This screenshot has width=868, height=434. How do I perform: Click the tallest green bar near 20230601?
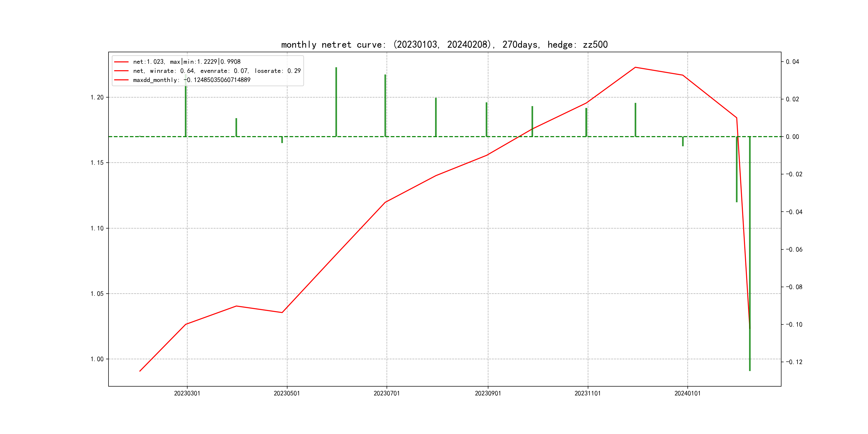[x=336, y=101]
